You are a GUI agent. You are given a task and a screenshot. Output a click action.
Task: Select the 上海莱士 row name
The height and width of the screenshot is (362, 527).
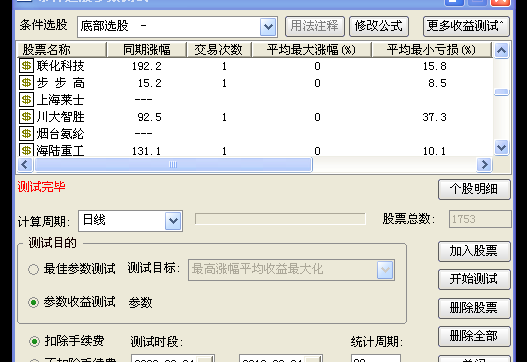point(60,100)
